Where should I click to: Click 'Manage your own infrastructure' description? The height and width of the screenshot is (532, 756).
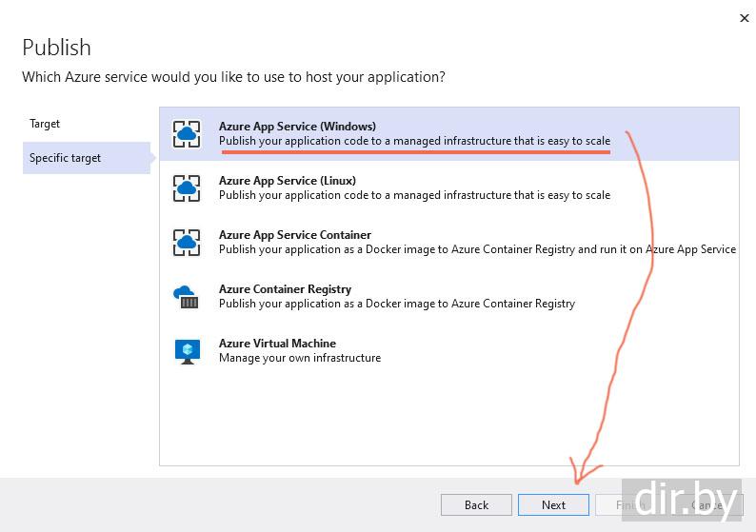(300, 358)
